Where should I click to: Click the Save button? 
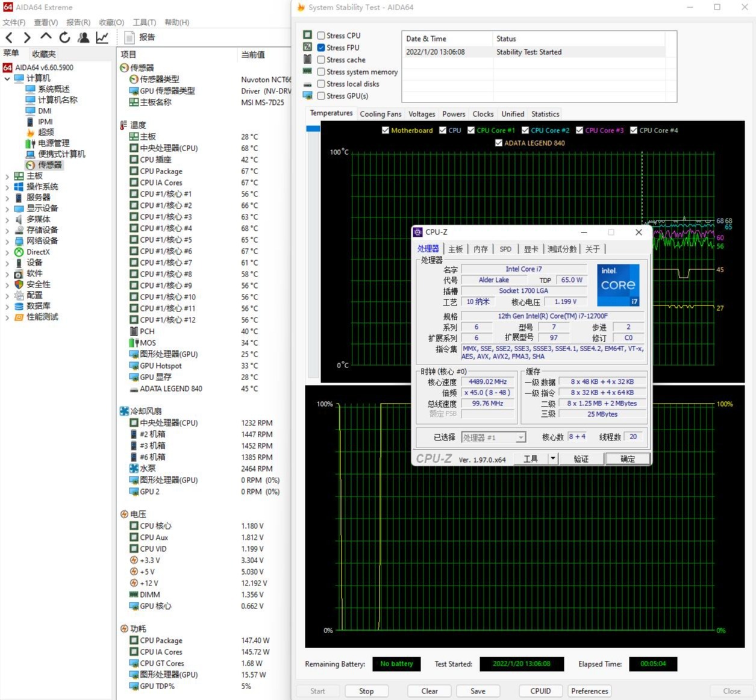(x=478, y=691)
